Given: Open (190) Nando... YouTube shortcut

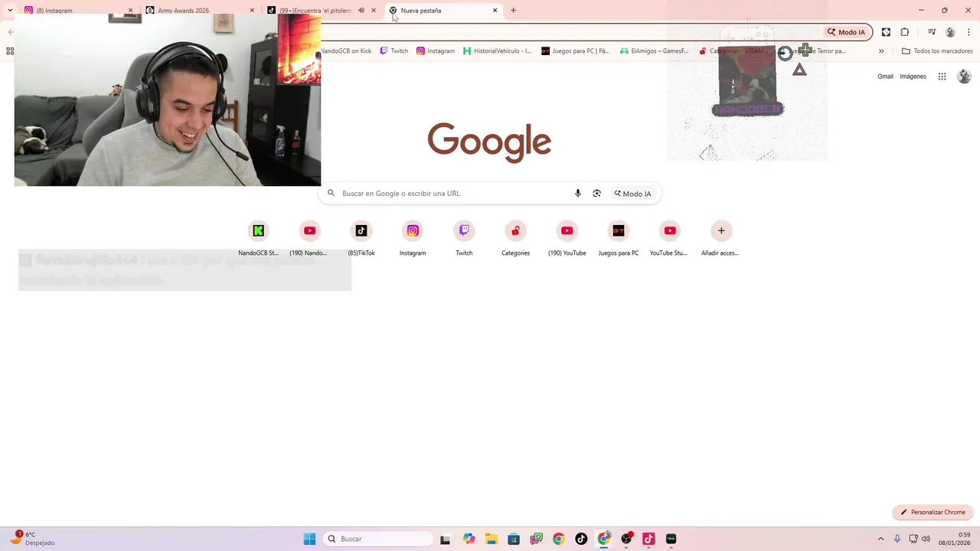Looking at the screenshot, I should click(x=309, y=238).
